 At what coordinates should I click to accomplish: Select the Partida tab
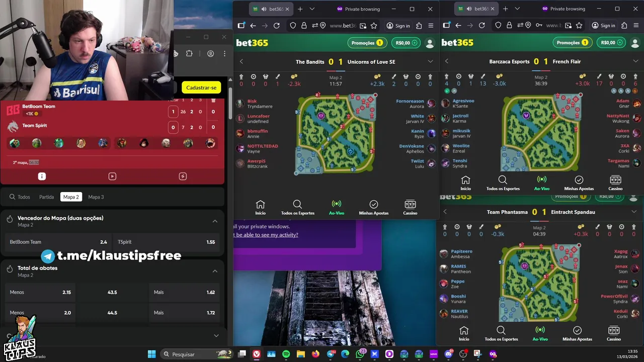point(46,197)
